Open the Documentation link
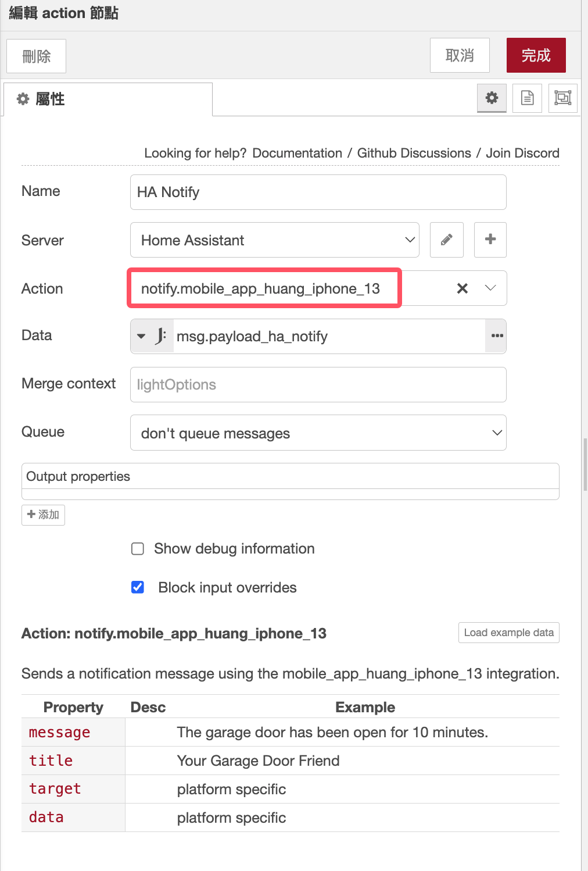Viewport: 588px width, 871px height. [x=297, y=153]
